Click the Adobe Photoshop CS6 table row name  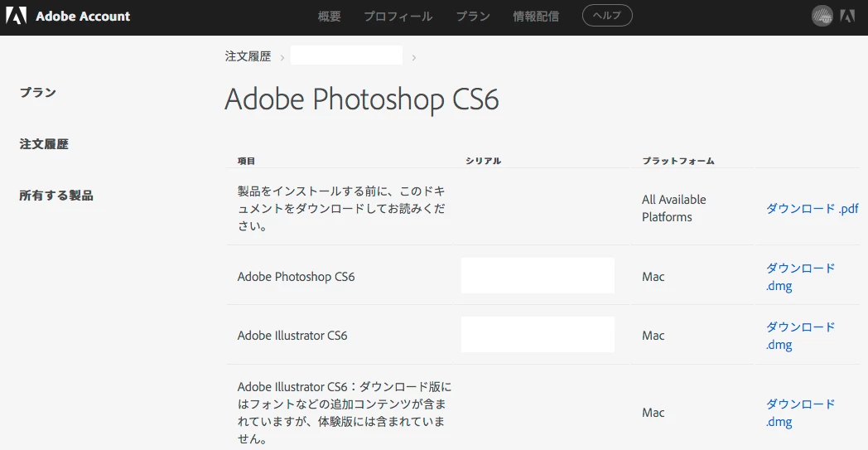pos(297,277)
